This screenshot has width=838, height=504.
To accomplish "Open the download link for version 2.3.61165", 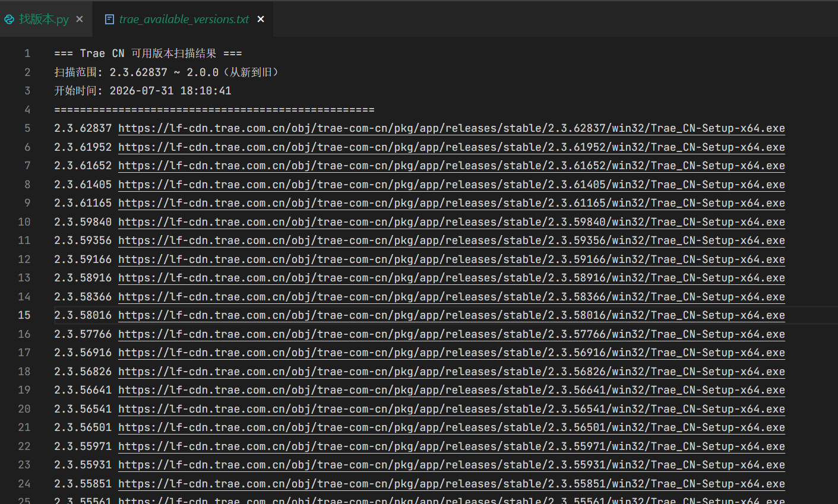I will click(x=451, y=203).
